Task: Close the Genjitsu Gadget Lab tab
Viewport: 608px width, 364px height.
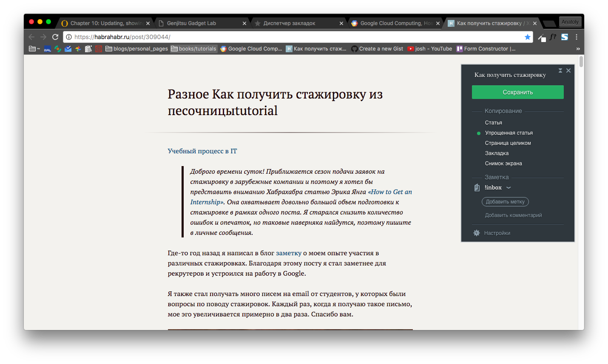Action: pos(244,23)
